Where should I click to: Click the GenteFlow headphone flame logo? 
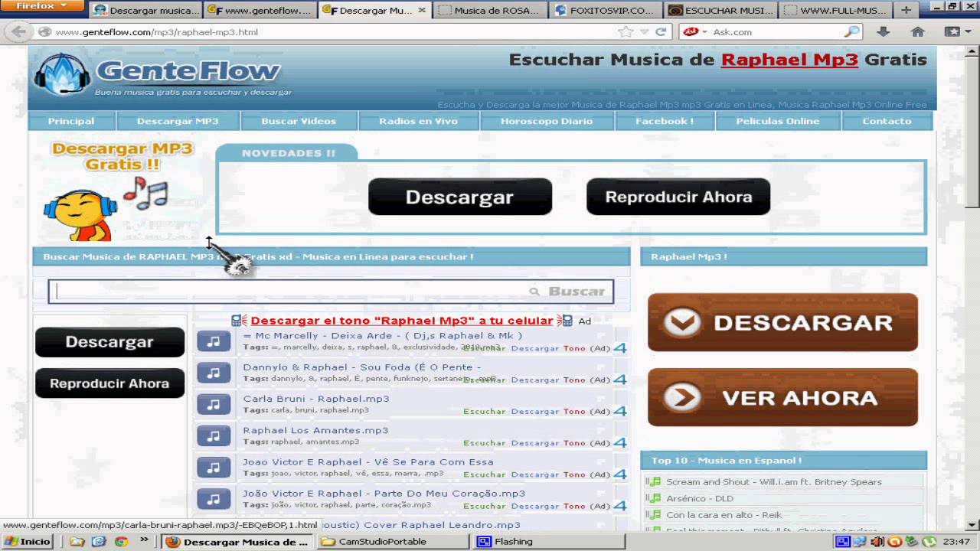(63, 73)
